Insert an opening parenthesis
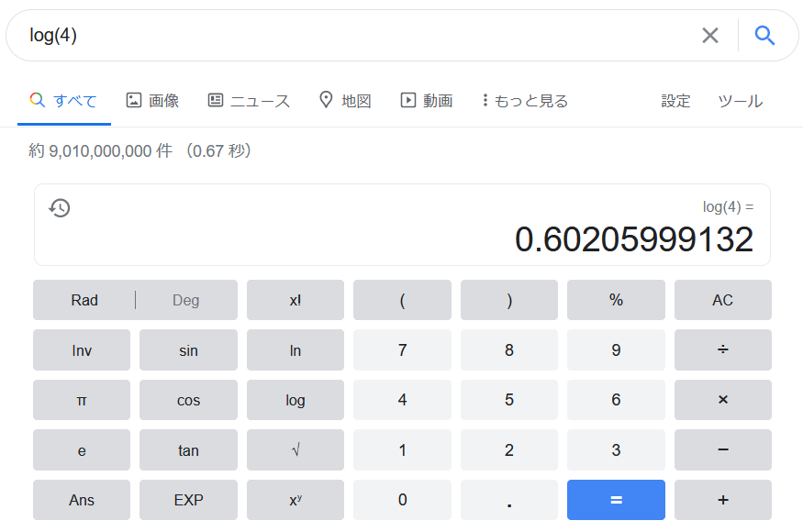The image size is (803, 532). pos(402,300)
